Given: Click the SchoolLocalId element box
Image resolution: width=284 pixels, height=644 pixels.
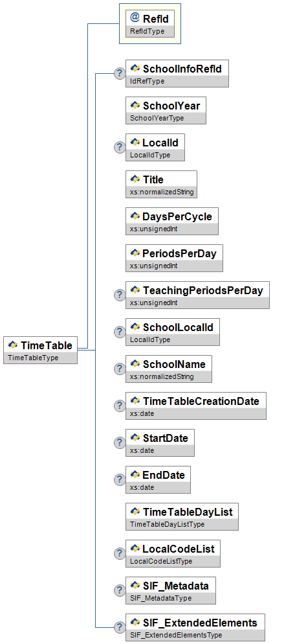Looking at the screenshot, I should click(x=173, y=332).
